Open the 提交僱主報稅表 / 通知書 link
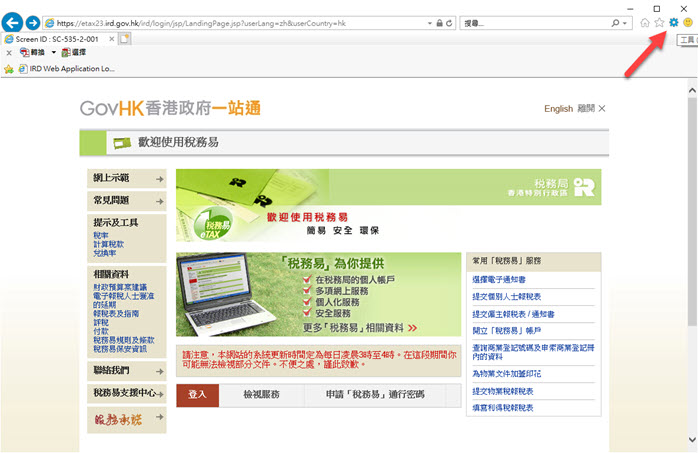The height and width of the screenshot is (453, 698). pyautogui.click(x=513, y=315)
